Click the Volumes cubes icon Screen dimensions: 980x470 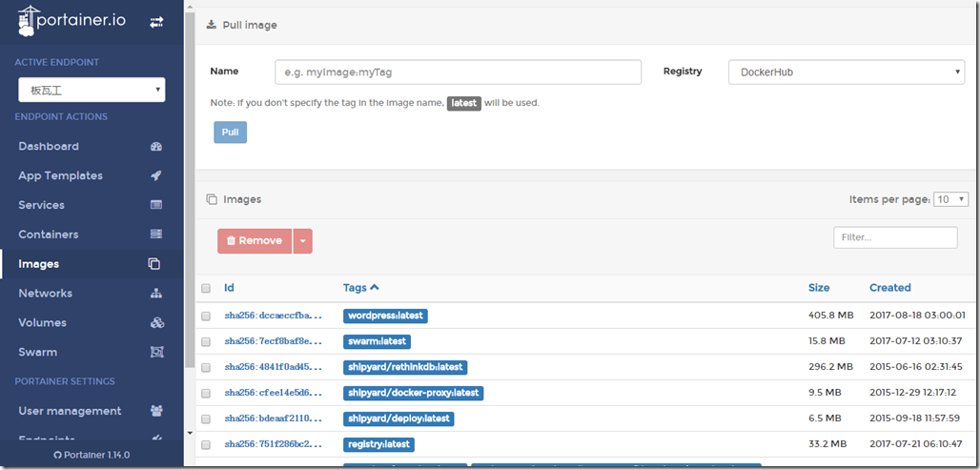tap(157, 323)
